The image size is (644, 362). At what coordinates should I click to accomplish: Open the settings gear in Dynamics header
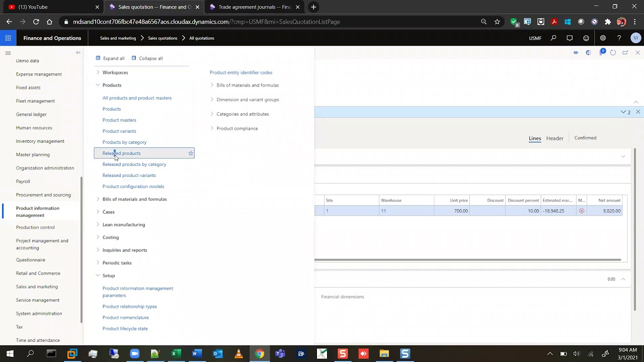603,38
